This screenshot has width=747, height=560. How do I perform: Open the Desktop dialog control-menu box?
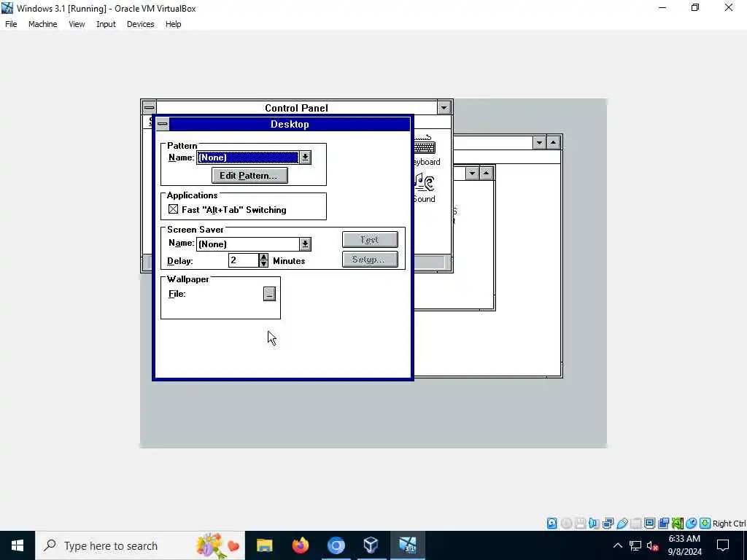click(163, 124)
